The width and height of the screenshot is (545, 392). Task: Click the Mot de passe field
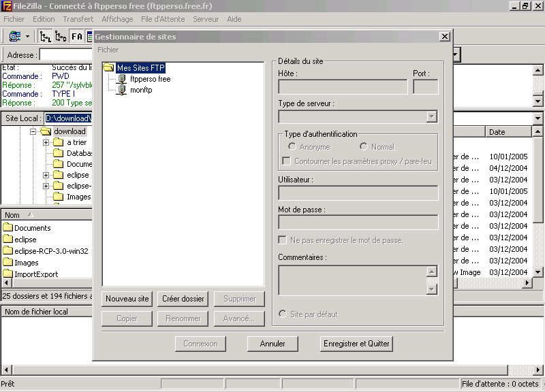click(358, 223)
